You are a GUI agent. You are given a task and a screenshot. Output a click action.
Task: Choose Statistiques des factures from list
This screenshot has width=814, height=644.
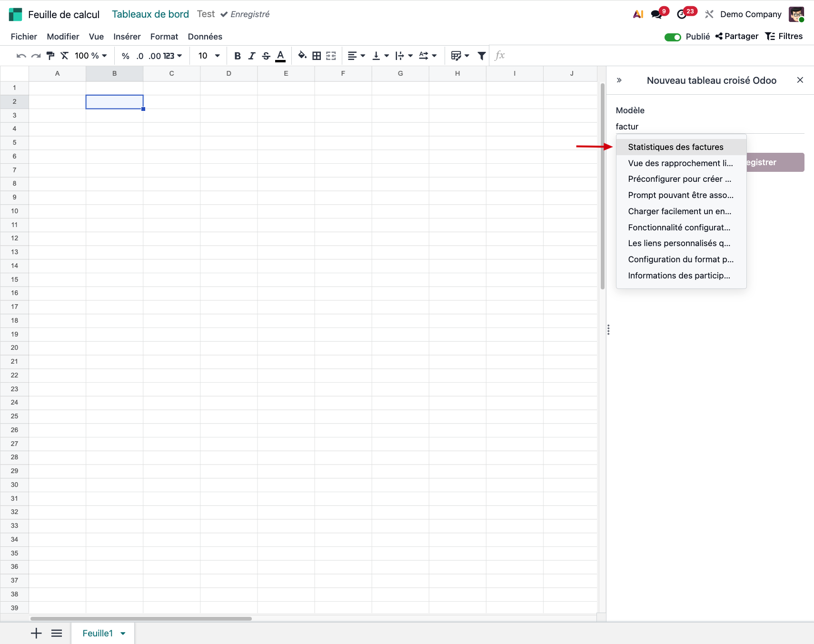coord(675,147)
